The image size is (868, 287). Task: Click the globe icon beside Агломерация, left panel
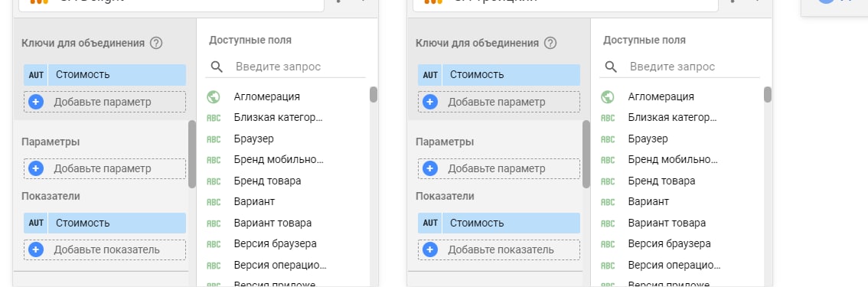click(x=213, y=96)
